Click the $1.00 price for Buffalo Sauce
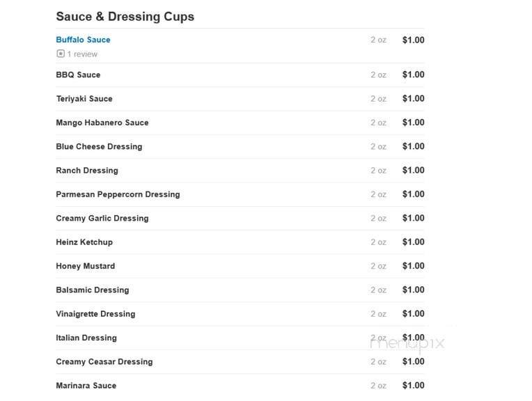 point(413,40)
